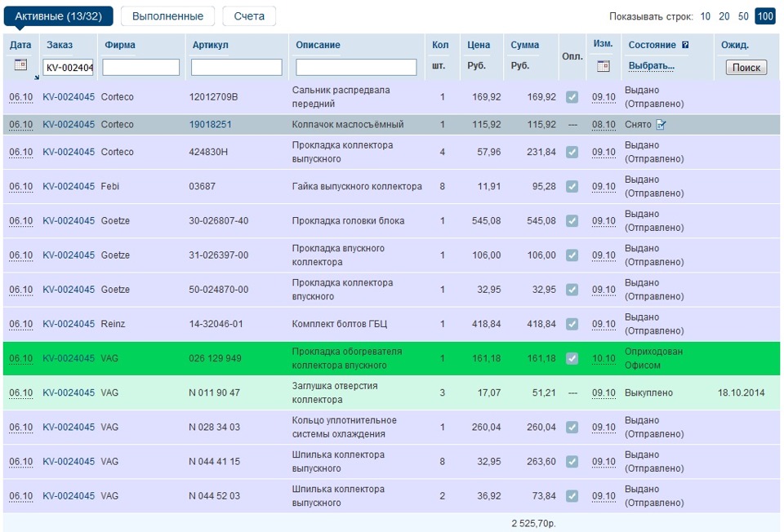Show 10 rows per page
This screenshot has height=532, width=784.
point(705,16)
